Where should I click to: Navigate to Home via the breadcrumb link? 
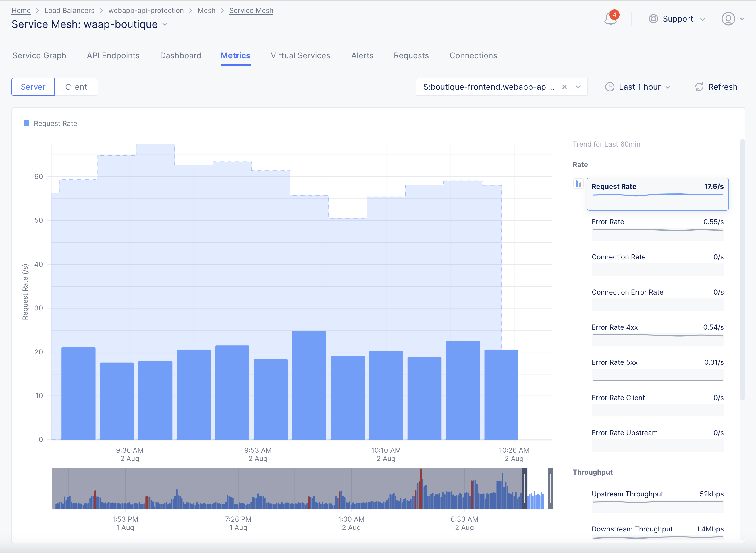[x=21, y=10]
